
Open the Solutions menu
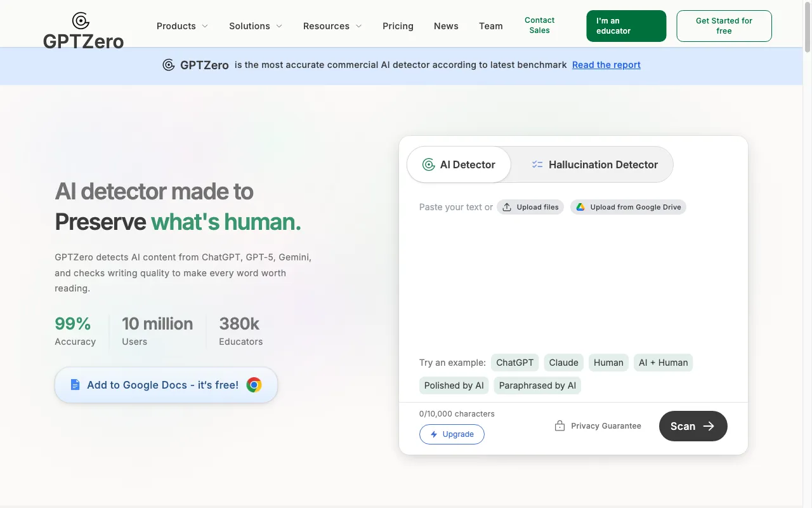[256, 26]
